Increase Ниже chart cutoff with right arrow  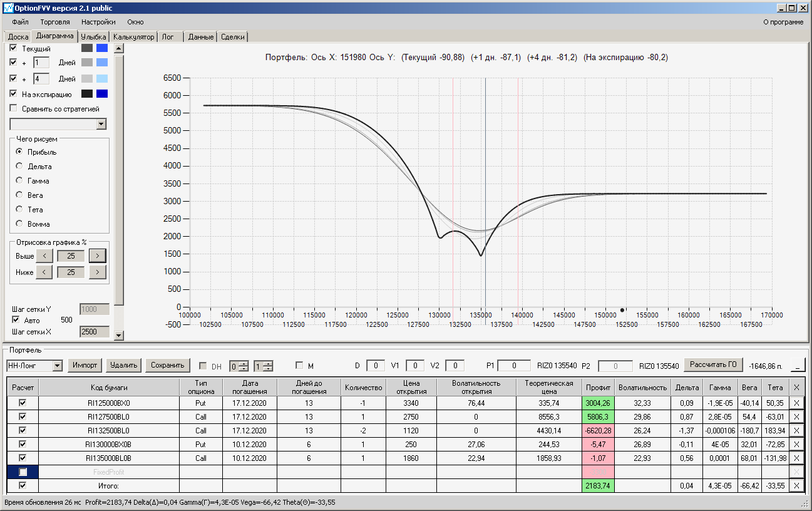click(x=98, y=272)
